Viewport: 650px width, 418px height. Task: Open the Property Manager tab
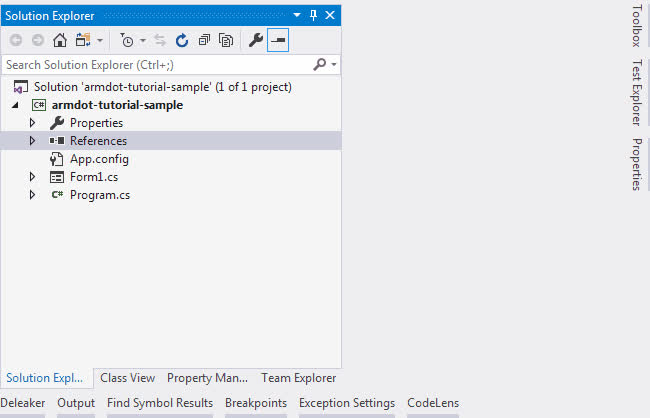207,378
